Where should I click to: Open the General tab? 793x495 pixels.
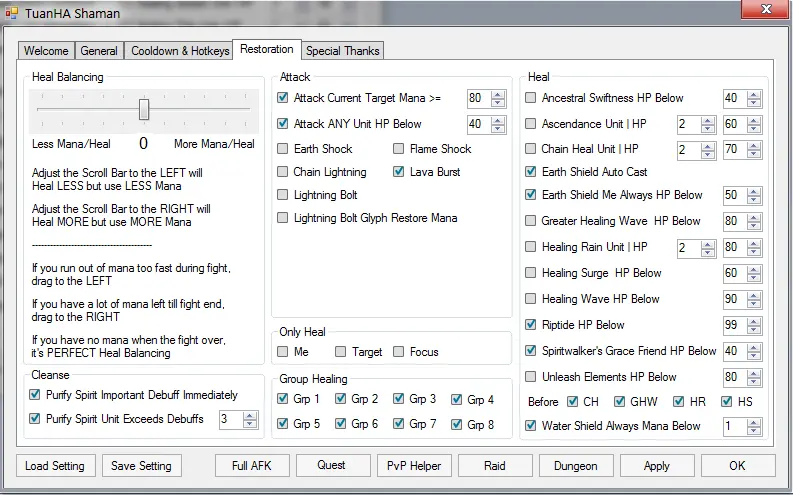point(99,51)
